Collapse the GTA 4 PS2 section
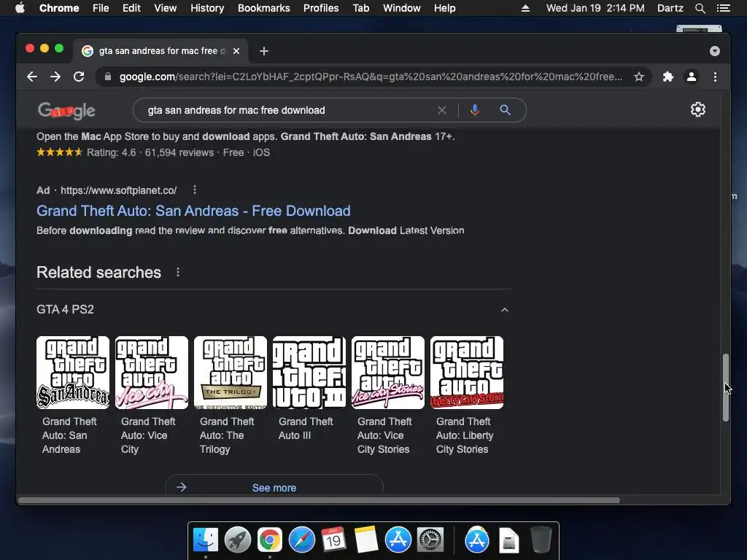Viewport: 747px width, 560px height. pyautogui.click(x=505, y=309)
